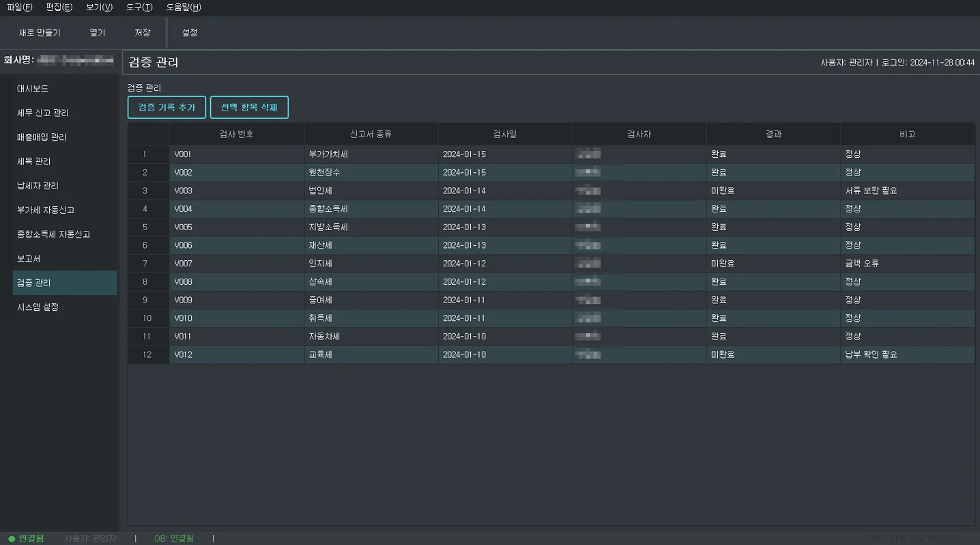Select row number 3 header
This screenshot has height=545, width=980.
tap(145, 191)
